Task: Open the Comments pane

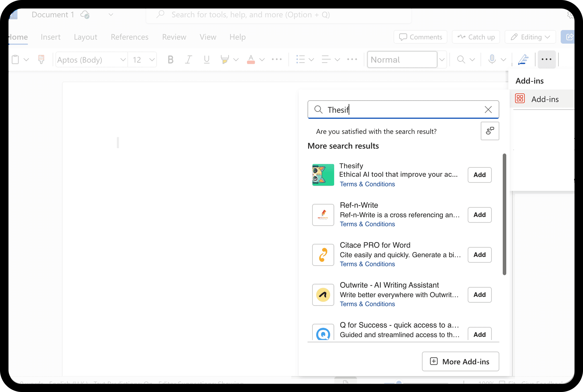Action: click(420, 37)
